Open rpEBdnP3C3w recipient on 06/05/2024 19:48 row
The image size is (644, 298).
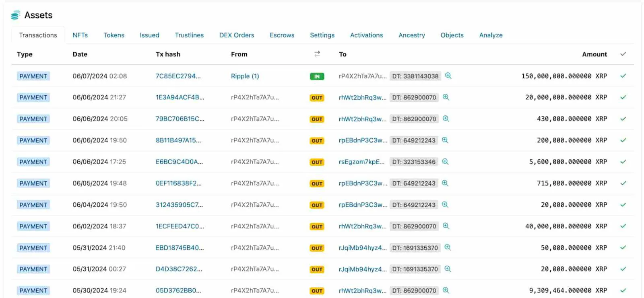point(363,183)
